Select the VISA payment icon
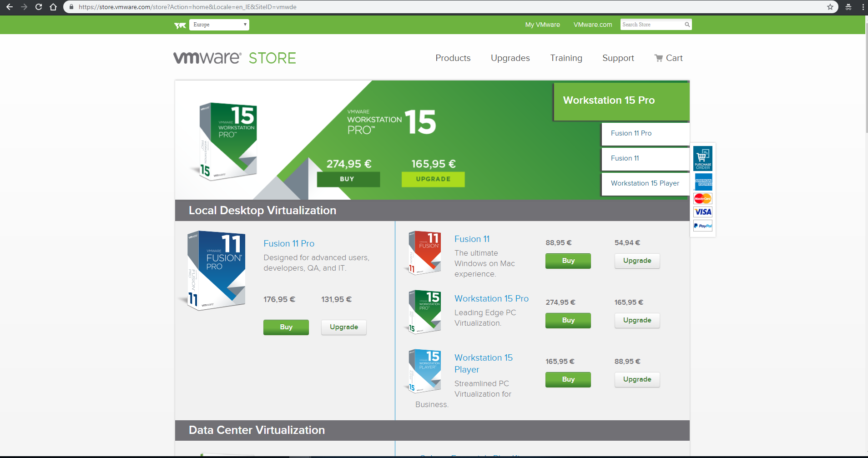 (x=703, y=212)
